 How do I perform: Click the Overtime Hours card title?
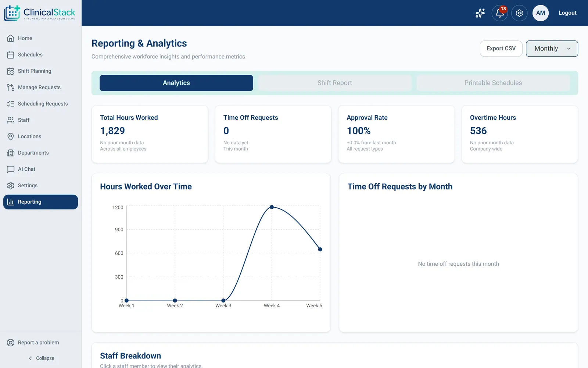(493, 118)
